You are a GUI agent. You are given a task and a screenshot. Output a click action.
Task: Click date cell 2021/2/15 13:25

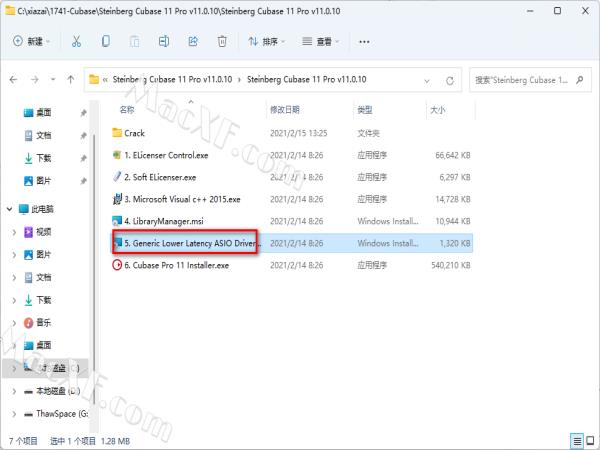[x=298, y=133]
